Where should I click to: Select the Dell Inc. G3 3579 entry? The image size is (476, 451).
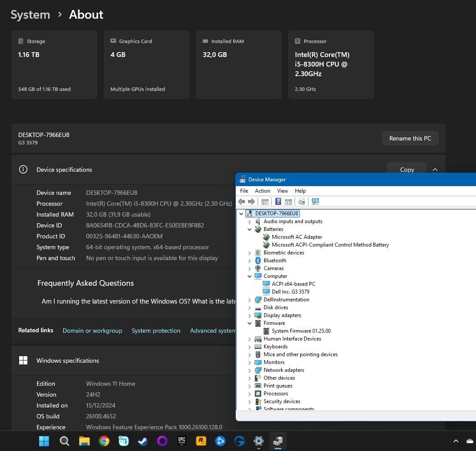click(291, 292)
